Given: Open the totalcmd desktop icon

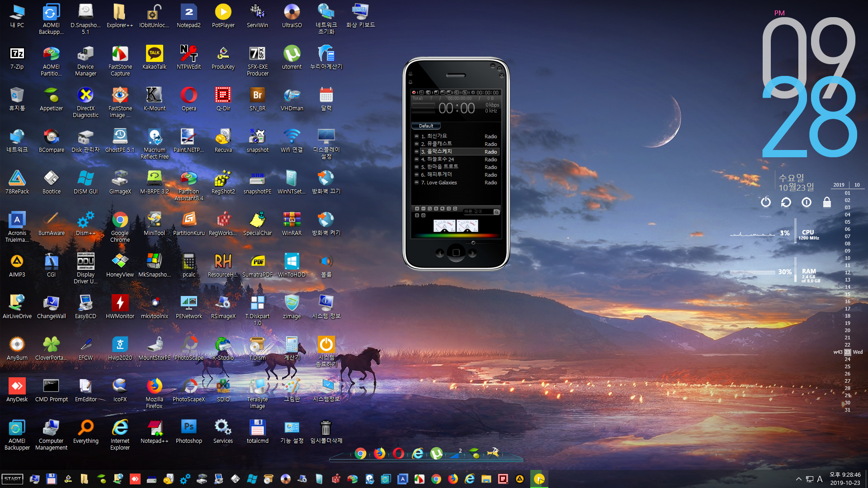Looking at the screenshot, I should point(258,432).
